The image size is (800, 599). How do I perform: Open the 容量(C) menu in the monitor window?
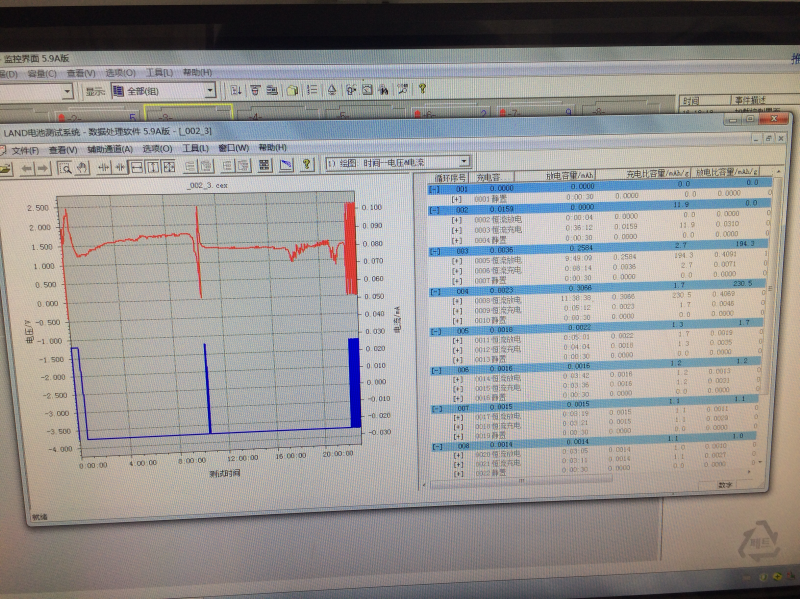point(42,74)
